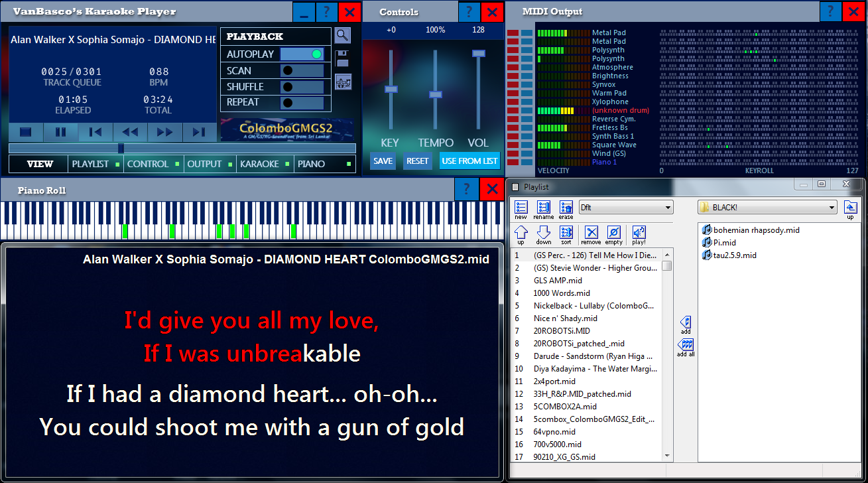Stop playback in the Karaoke Player
This screenshot has height=483, width=868.
pos(26,132)
